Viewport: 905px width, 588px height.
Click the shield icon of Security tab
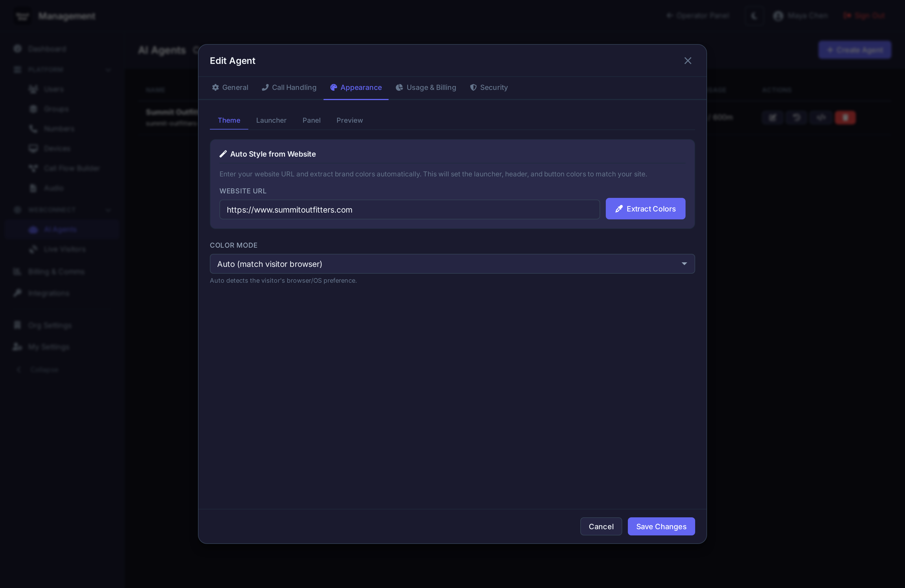(473, 87)
